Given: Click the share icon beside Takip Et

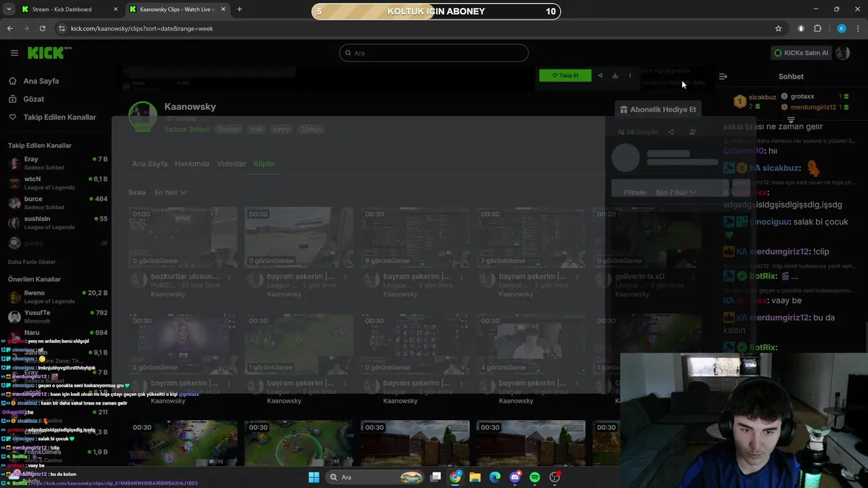Looking at the screenshot, I should (600, 75).
